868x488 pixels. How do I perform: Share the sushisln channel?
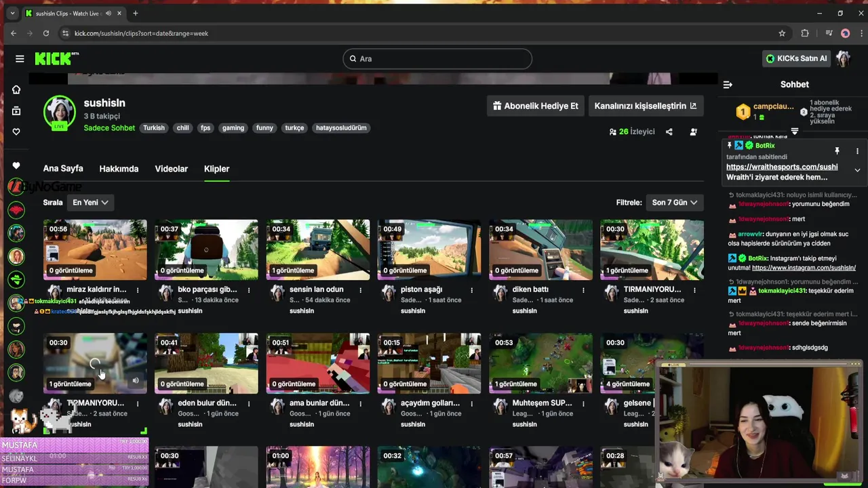(669, 132)
